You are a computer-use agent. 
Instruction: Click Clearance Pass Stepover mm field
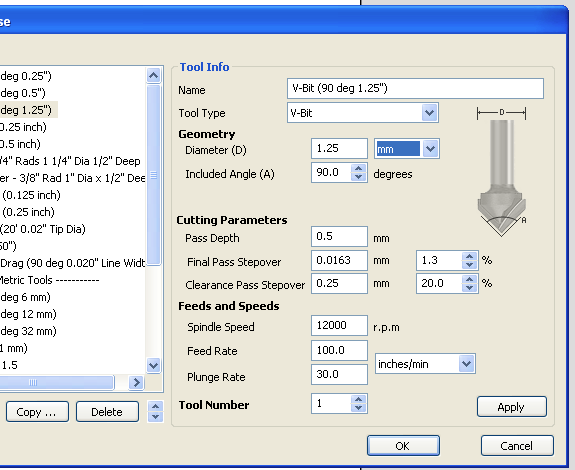tap(339, 283)
